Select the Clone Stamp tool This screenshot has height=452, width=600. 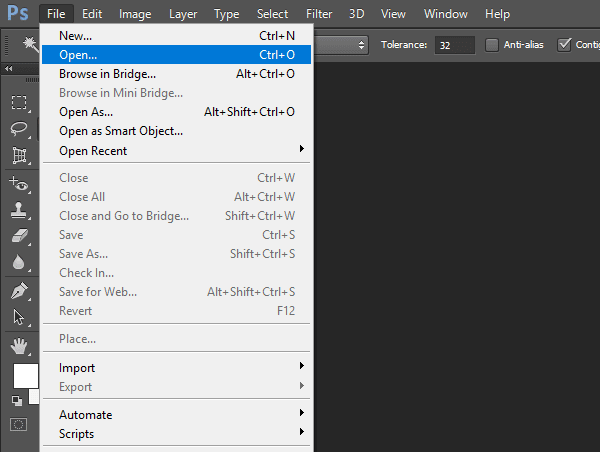click(x=18, y=210)
